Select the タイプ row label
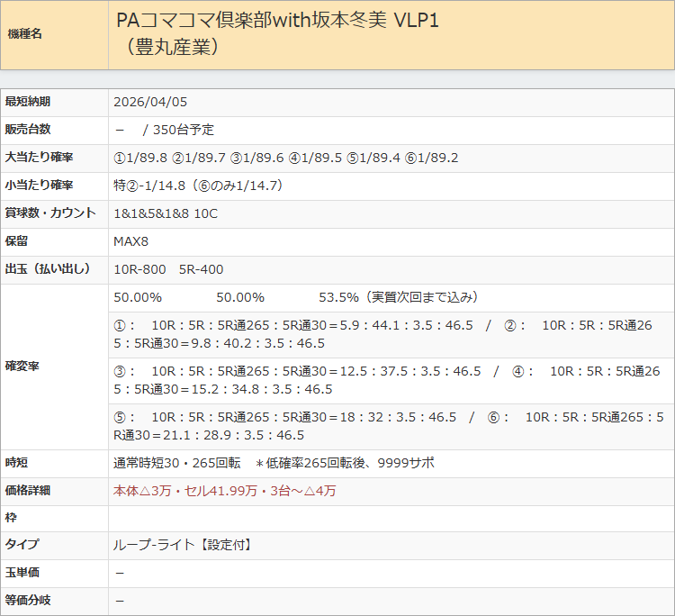The height and width of the screenshot is (616, 675). 22,545
